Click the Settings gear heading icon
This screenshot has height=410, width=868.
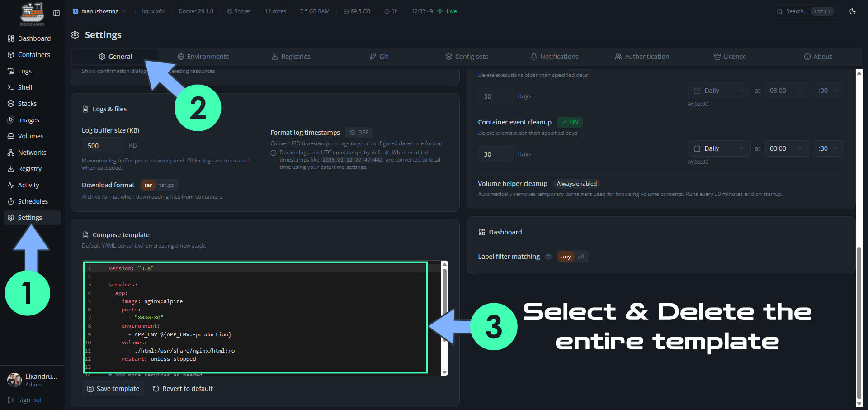click(75, 35)
